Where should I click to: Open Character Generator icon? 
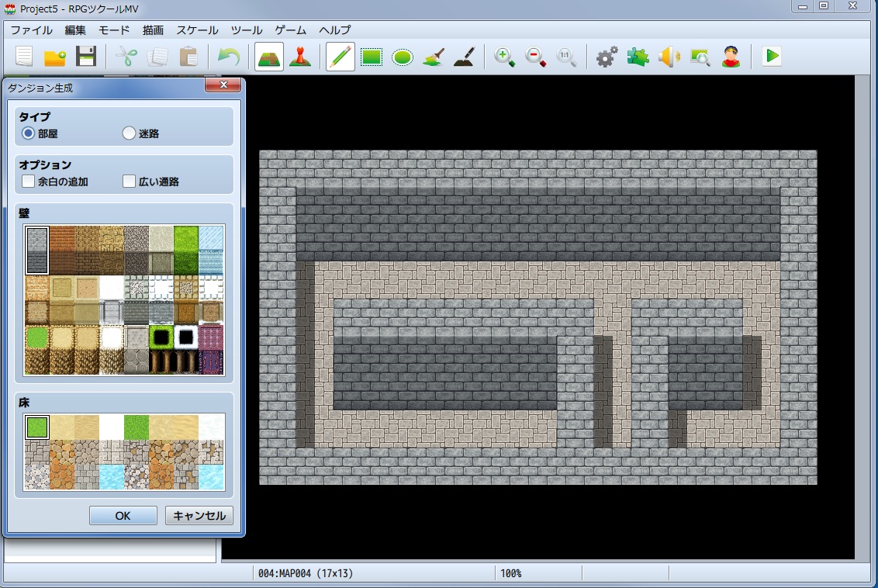731,57
